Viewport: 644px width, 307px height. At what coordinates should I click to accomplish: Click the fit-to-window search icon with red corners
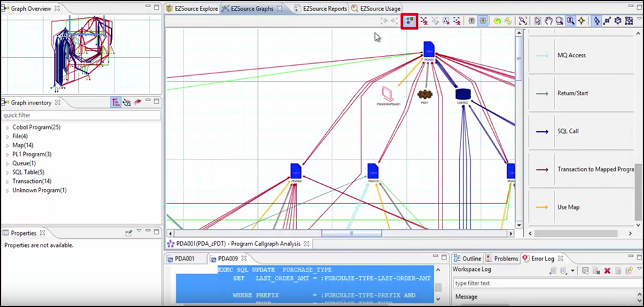pyautogui.click(x=522, y=21)
